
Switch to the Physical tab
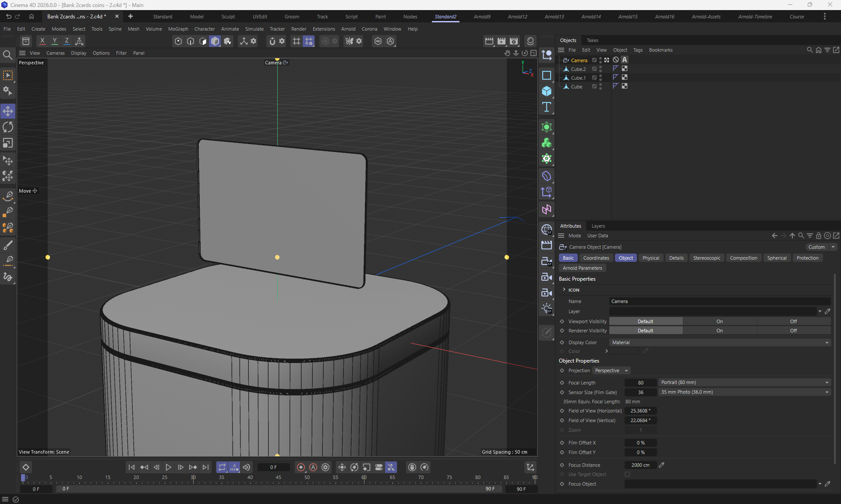click(x=650, y=258)
